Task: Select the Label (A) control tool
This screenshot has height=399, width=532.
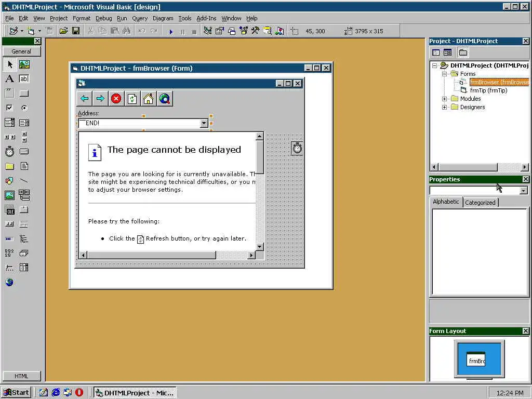Action: tap(9, 79)
